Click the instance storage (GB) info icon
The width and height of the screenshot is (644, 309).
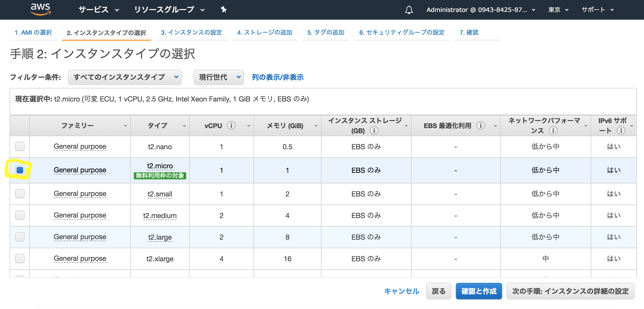point(374,130)
